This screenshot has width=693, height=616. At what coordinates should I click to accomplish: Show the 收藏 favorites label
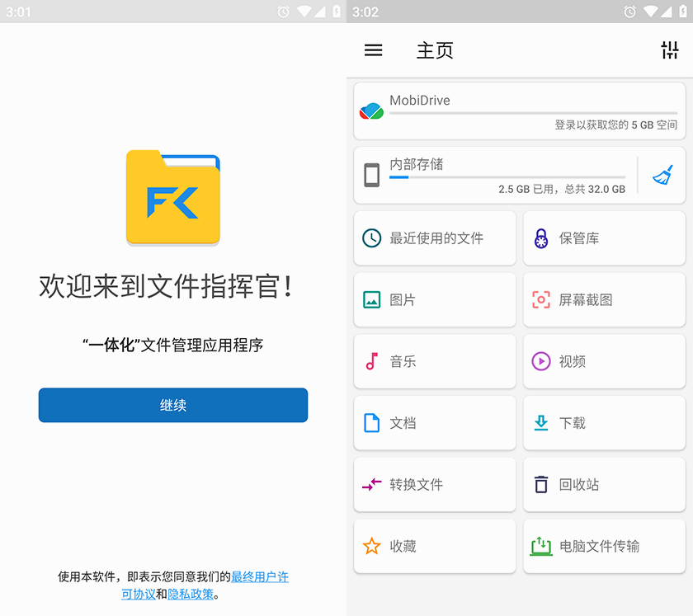tap(403, 546)
